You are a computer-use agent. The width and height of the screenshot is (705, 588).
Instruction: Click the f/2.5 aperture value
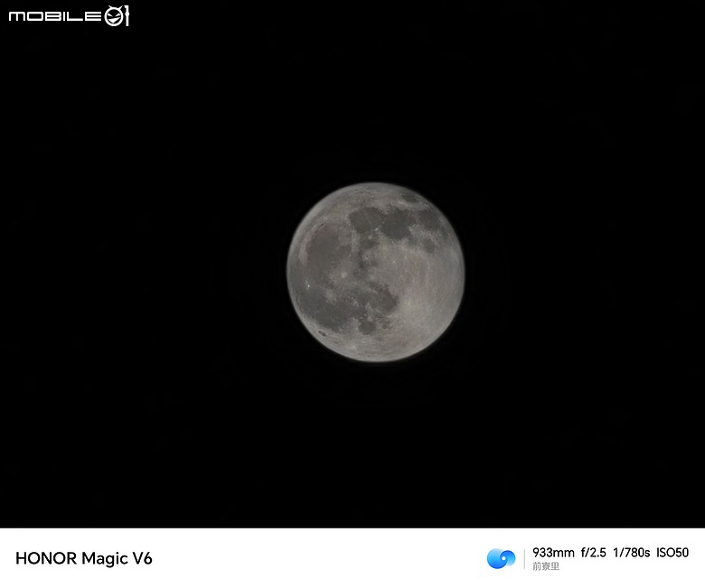594,553
